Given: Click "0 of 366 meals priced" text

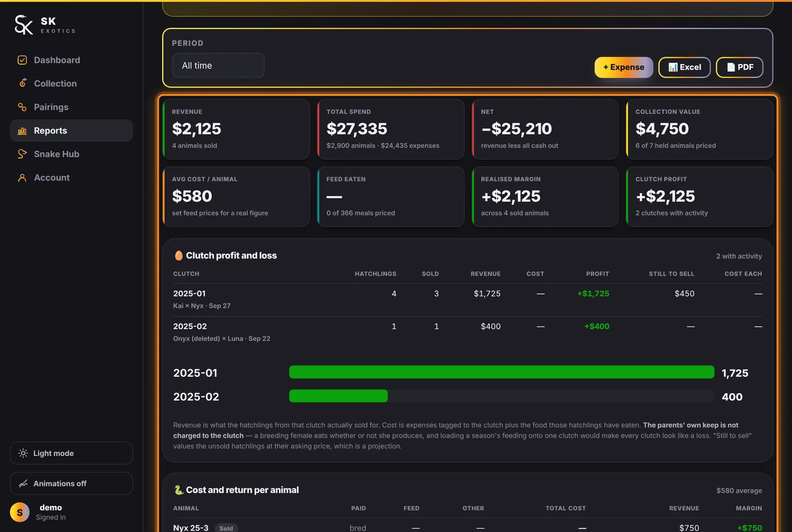Looking at the screenshot, I should (361, 213).
